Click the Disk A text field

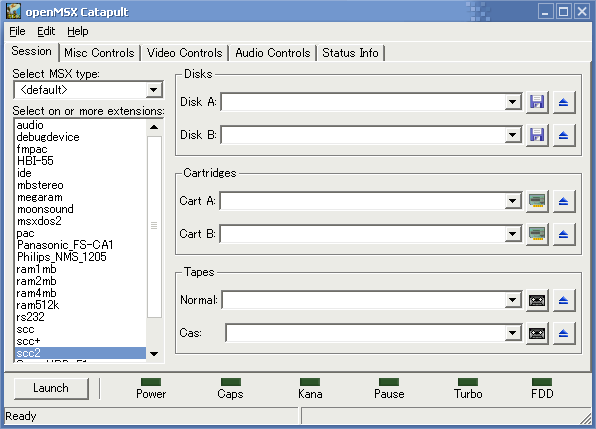[x=363, y=102]
